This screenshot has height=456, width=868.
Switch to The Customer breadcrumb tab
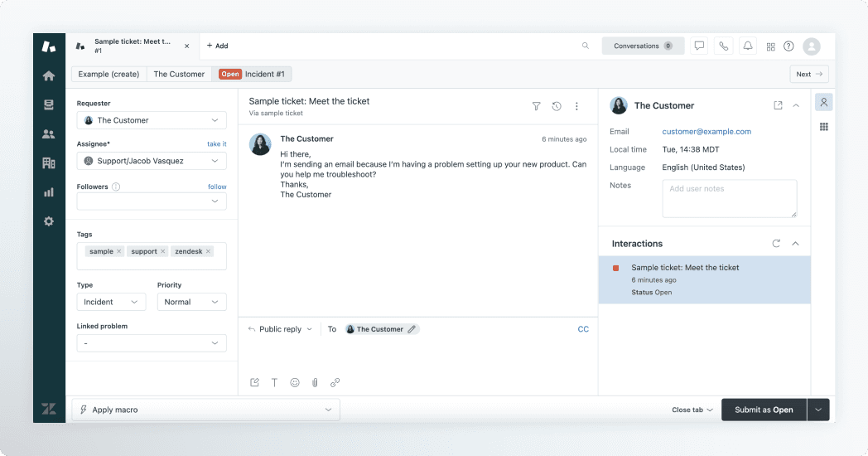(x=179, y=75)
